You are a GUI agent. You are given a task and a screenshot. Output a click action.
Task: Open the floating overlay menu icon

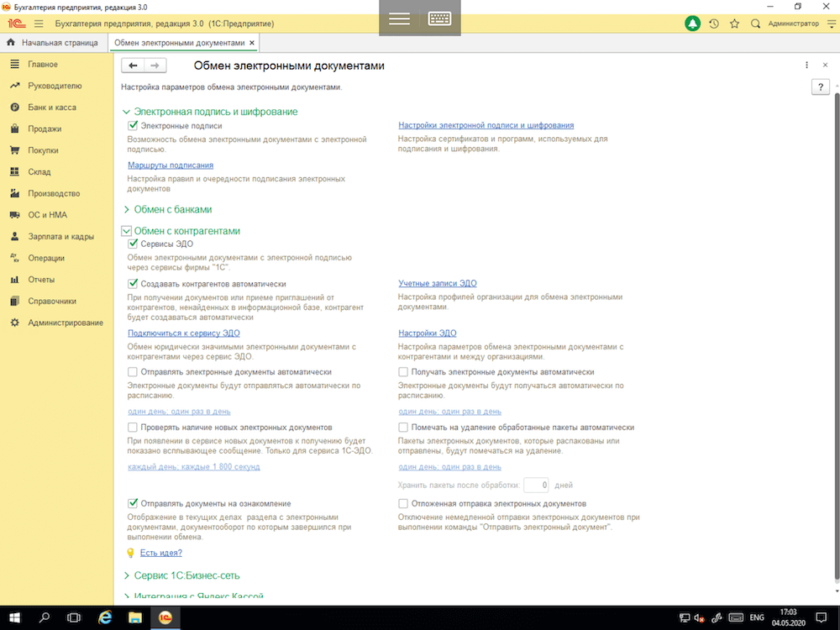point(399,18)
